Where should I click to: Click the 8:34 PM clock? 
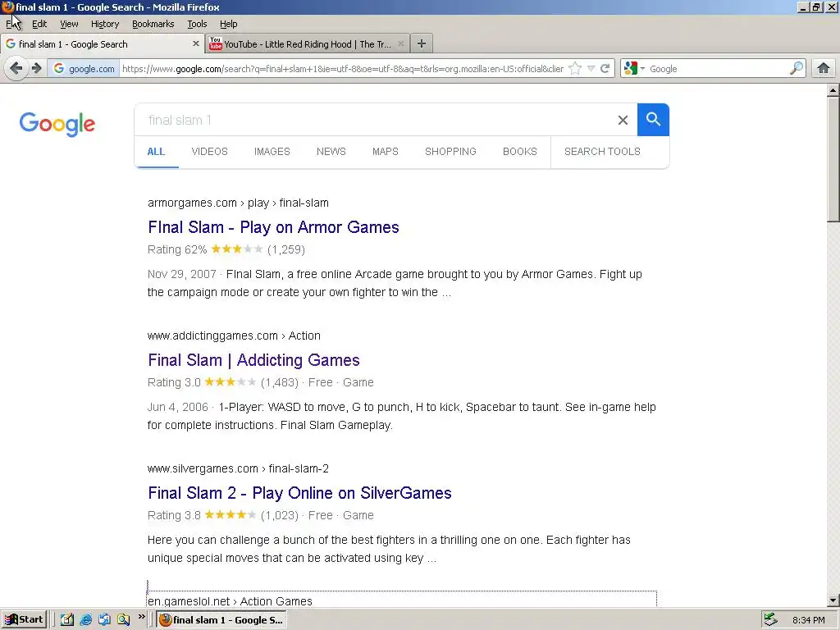(x=808, y=620)
